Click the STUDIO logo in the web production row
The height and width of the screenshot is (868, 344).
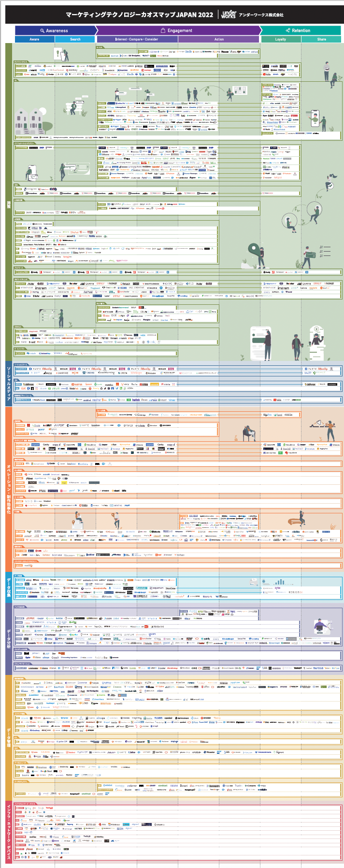pyautogui.click(x=105, y=491)
